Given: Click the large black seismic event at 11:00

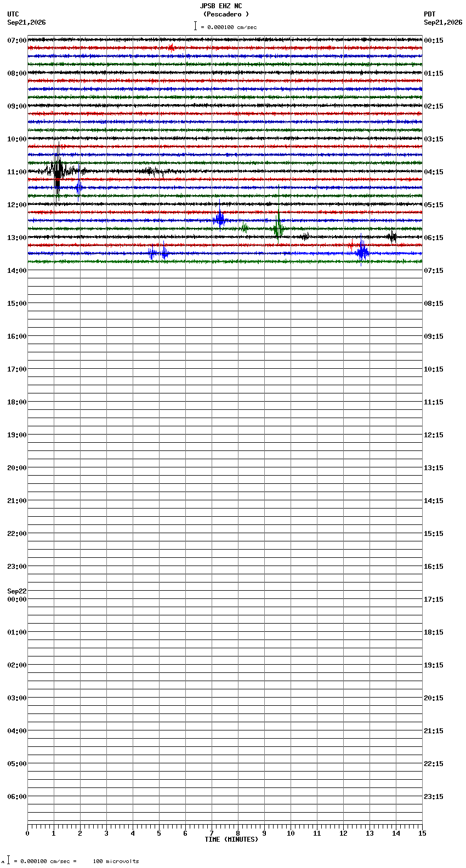Looking at the screenshot, I should tap(58, 171).
